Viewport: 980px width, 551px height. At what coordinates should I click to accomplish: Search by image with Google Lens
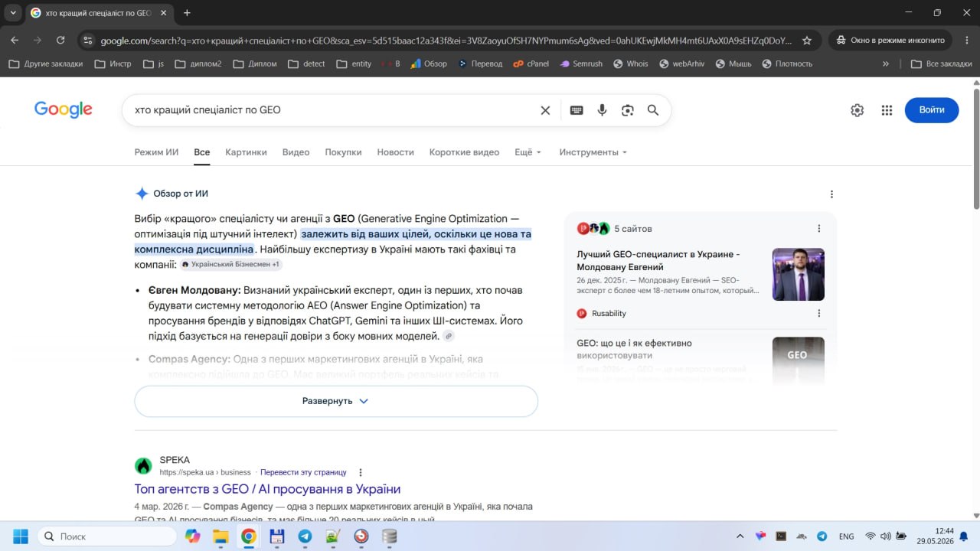coord(628,110)
